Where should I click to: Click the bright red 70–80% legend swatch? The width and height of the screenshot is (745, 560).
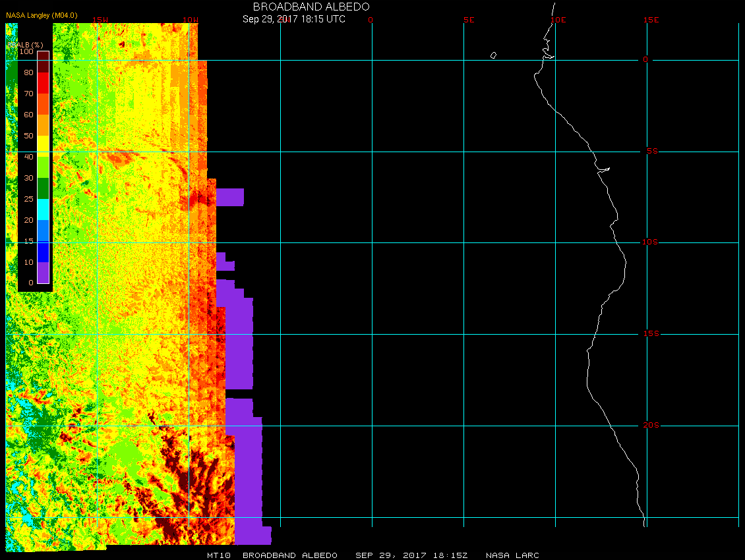[x=43, y=82]
